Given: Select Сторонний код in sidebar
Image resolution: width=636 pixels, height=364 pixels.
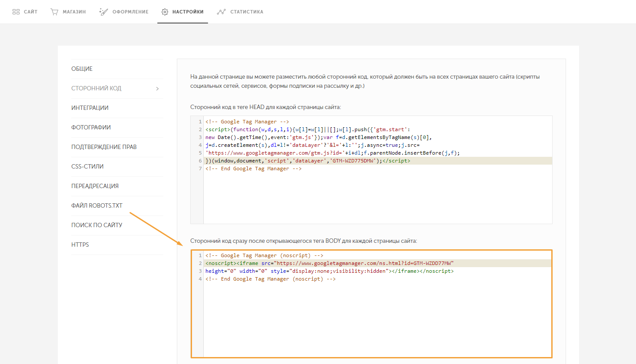Looking at the screenshot, I should pyautogui.click(x=96, y=88).
